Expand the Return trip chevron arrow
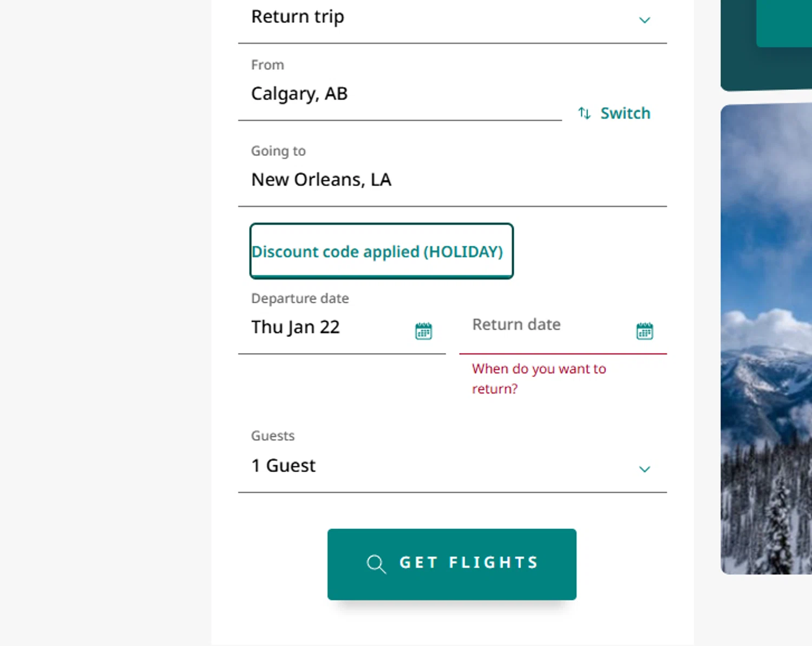The width and height of the screenshot is (812, 646). (x=644, y=21)
